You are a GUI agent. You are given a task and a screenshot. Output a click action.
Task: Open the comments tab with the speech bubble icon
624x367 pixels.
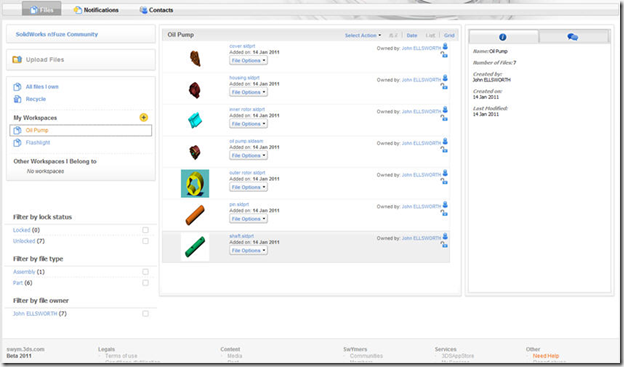[x=573, y=37]
